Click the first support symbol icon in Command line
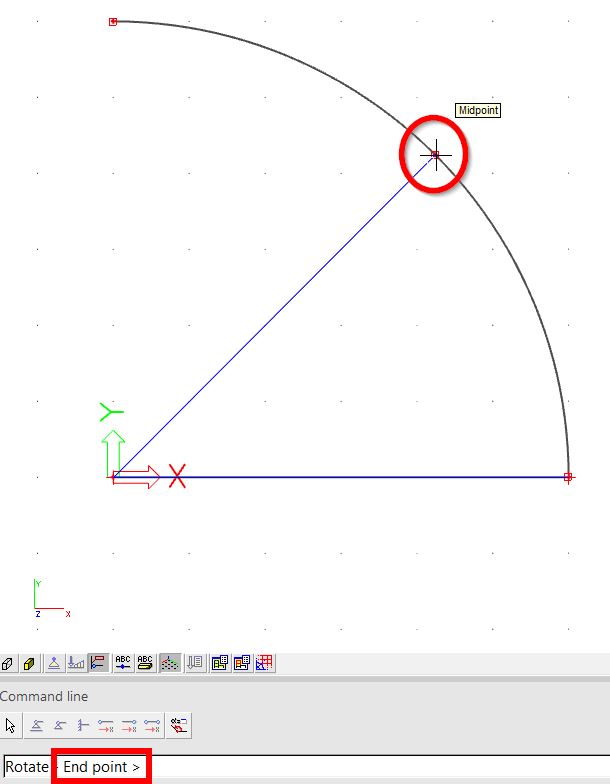 pos(36,726)
